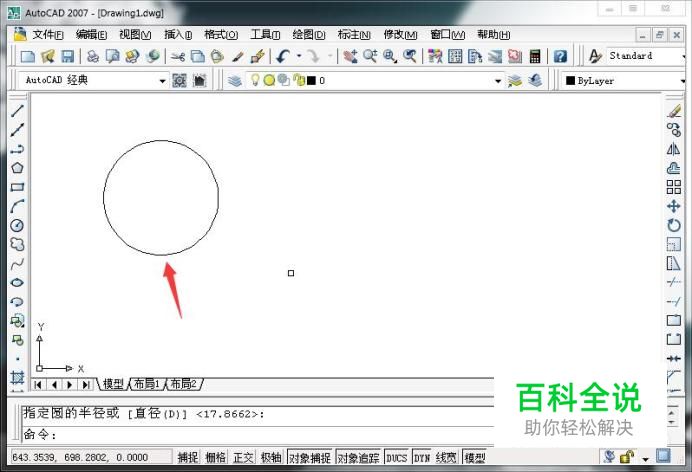The width and height of the screenshot is (692, 472).
Task: Switch to the 布局2 tab
Action: [x=184, y=384]
